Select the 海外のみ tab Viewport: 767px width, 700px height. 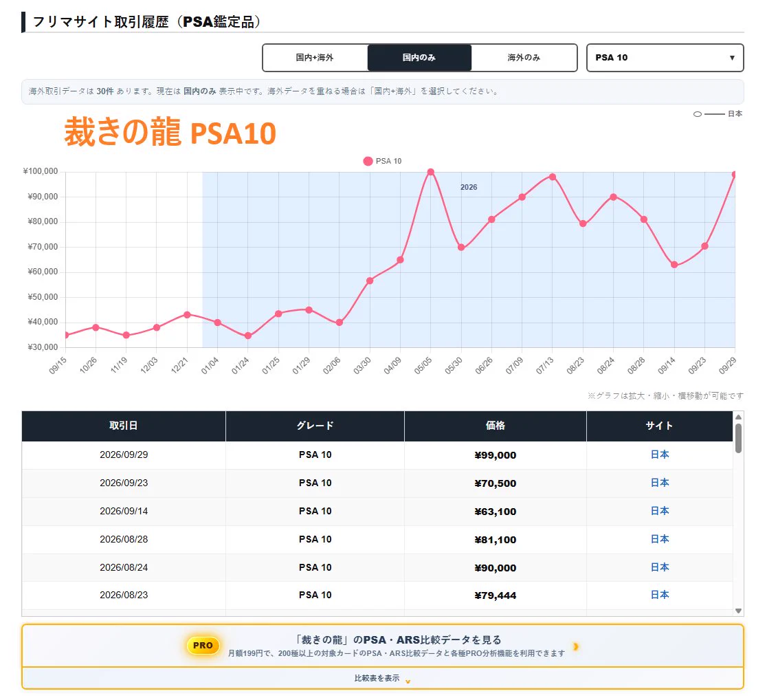click(524, 58)
